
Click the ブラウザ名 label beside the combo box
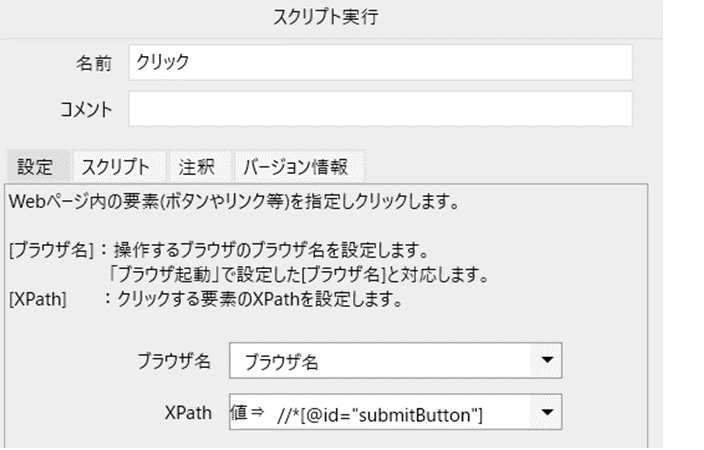click(174, 361)
